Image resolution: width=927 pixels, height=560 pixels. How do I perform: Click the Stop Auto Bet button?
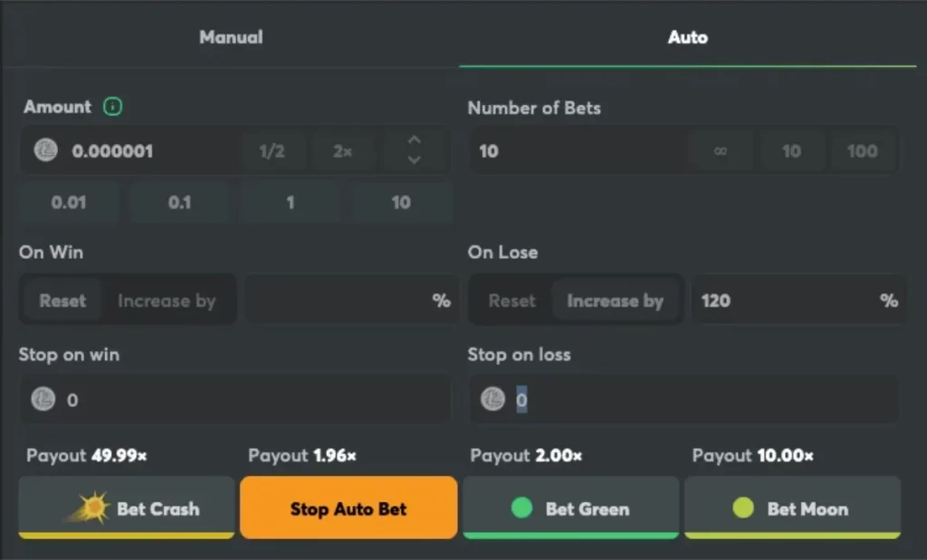[x=349, y=508]
